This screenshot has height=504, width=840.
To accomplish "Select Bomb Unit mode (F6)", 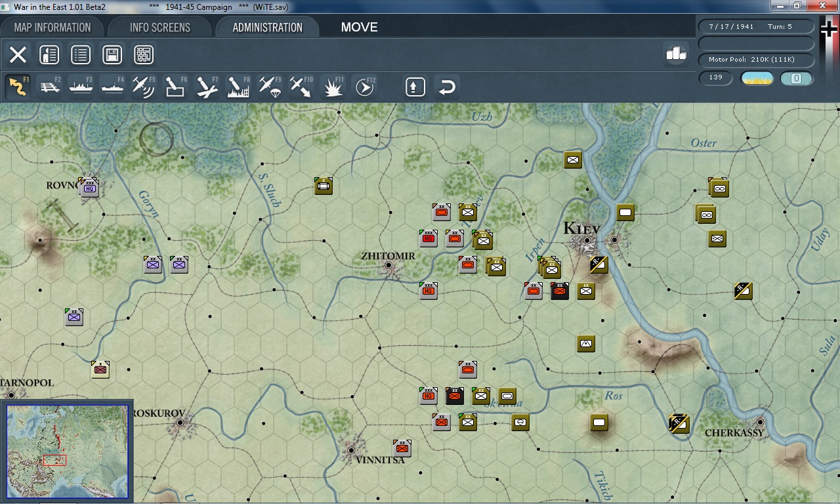I will click(x=175, y=87).
